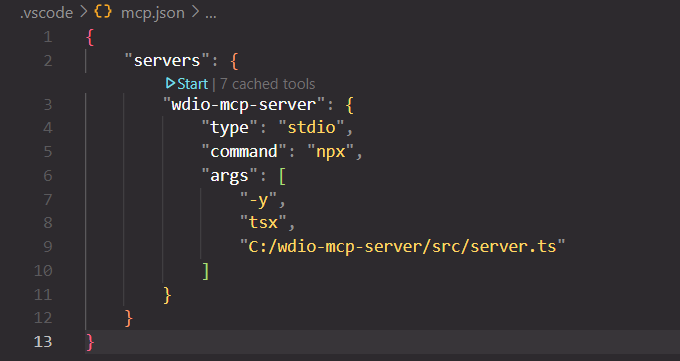Click the "args" property key

tap(229, 176)
